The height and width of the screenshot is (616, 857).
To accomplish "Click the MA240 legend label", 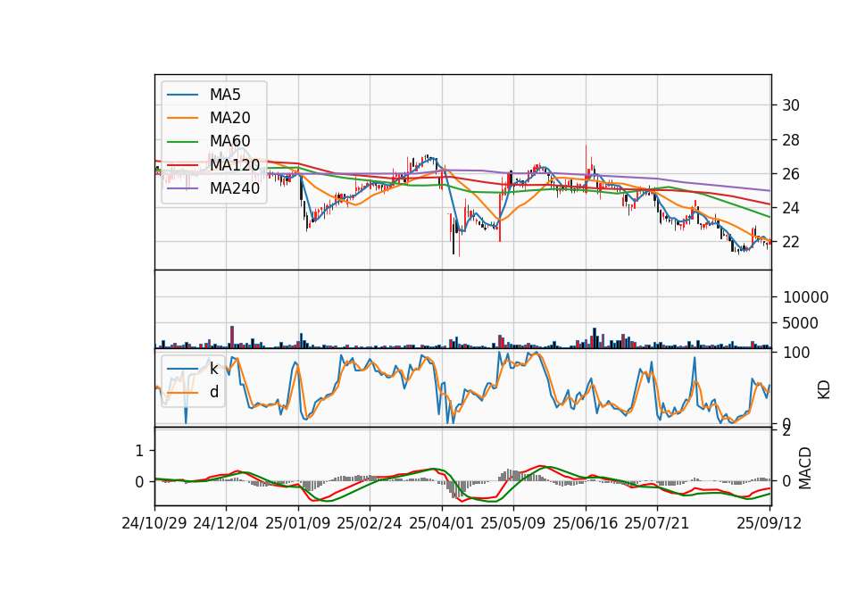I will click(235, 188).
